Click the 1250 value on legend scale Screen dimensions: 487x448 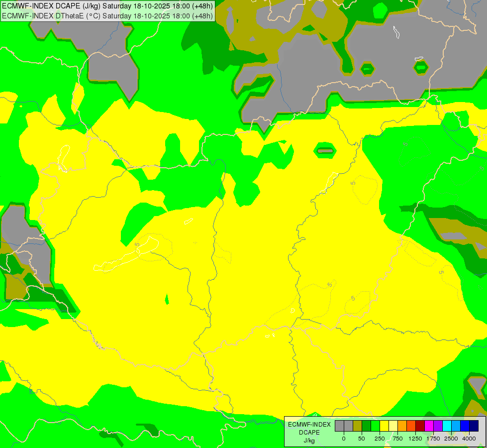[x=415, y=439]
